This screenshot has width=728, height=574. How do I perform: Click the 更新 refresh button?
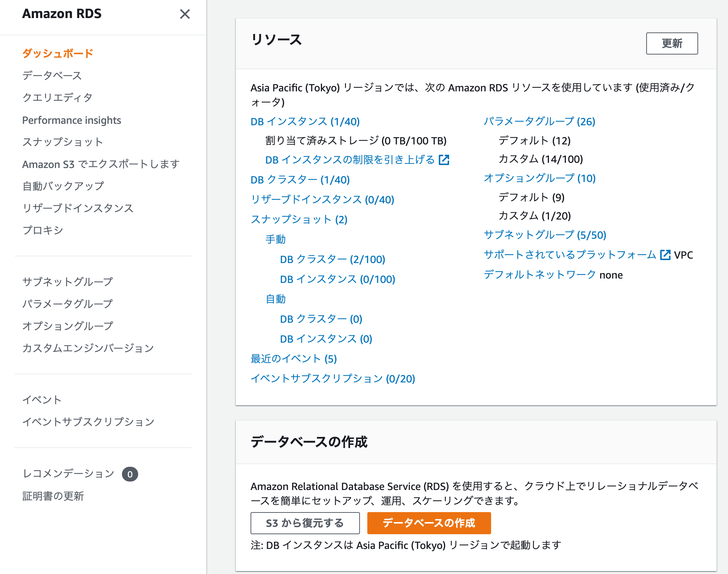pyautogui.click(x=672, y=43)
